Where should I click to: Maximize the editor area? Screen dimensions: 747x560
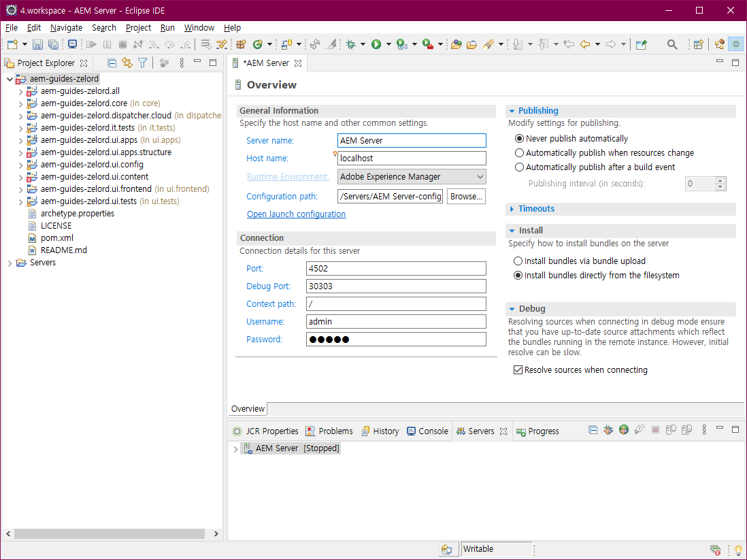[x=735, y=63]
